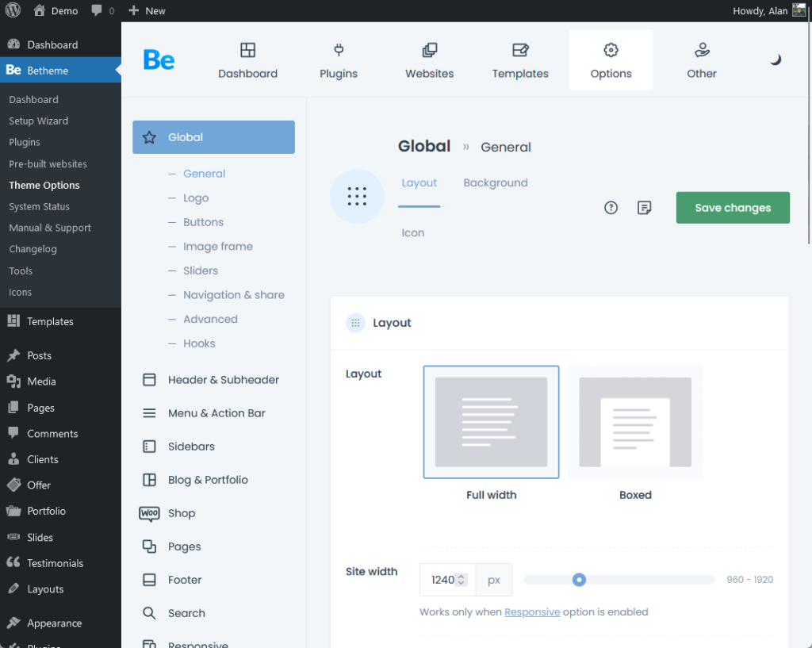The width and height of the screenshot is (812, 648).
Task: Expand the Header & Subheader section
Action: [213, 380]
